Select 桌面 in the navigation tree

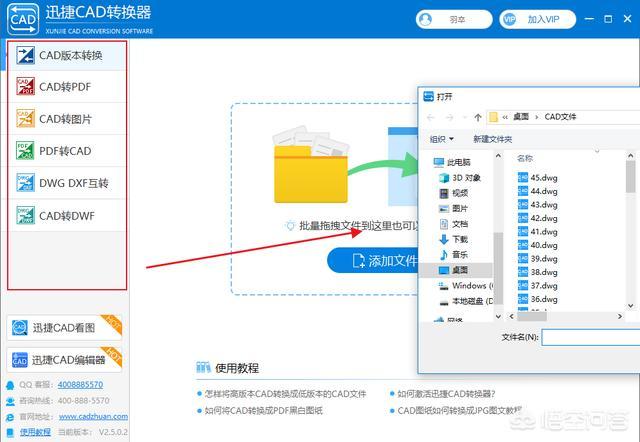coord(456,270)
